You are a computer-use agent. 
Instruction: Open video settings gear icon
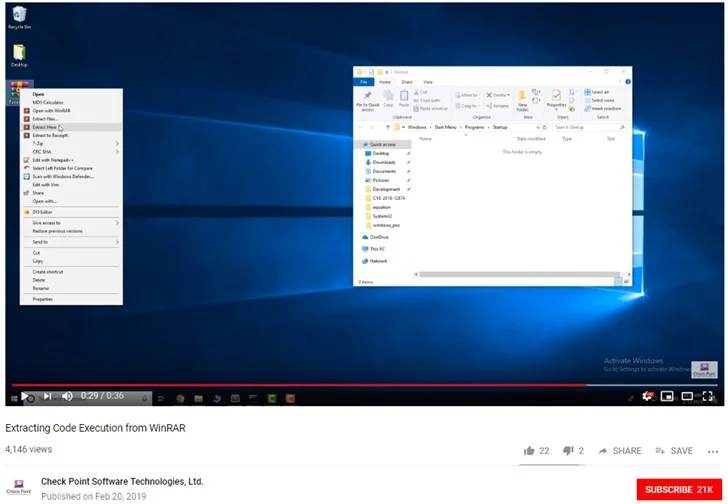point(647,396)
